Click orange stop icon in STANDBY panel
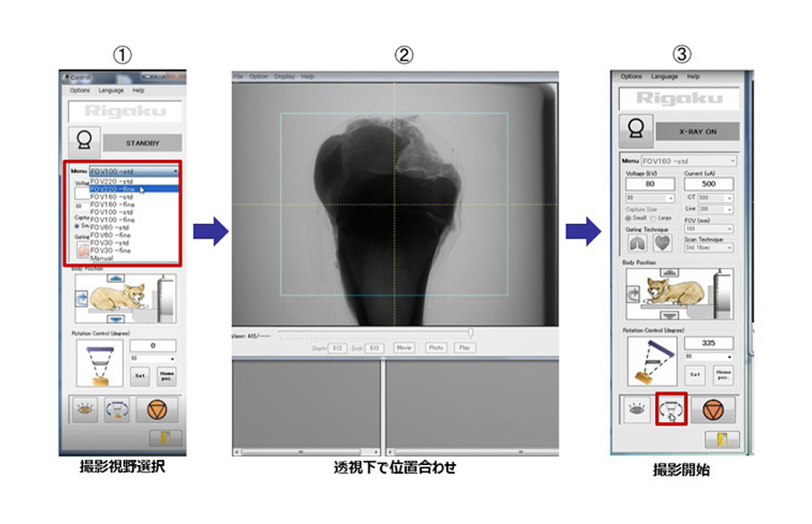Viewport: 812px width, 524px height. click(156, 410)
